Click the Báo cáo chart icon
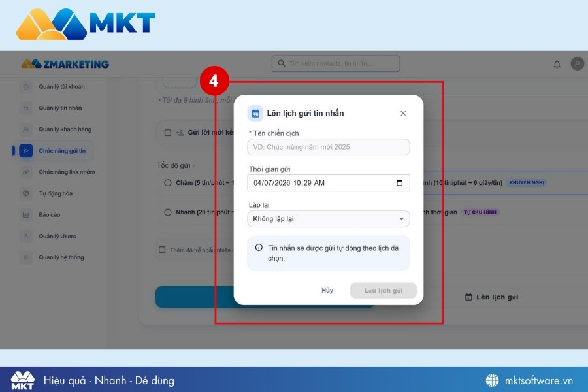 click(26, 214)
